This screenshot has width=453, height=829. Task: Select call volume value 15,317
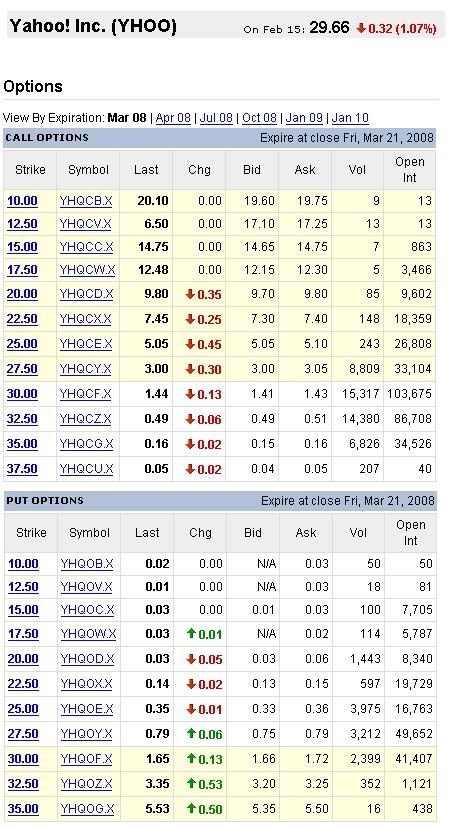click(361, 394)
